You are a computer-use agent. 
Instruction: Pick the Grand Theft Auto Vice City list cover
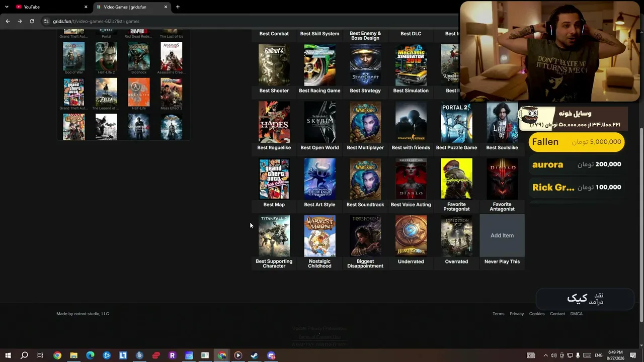(74, 92)
